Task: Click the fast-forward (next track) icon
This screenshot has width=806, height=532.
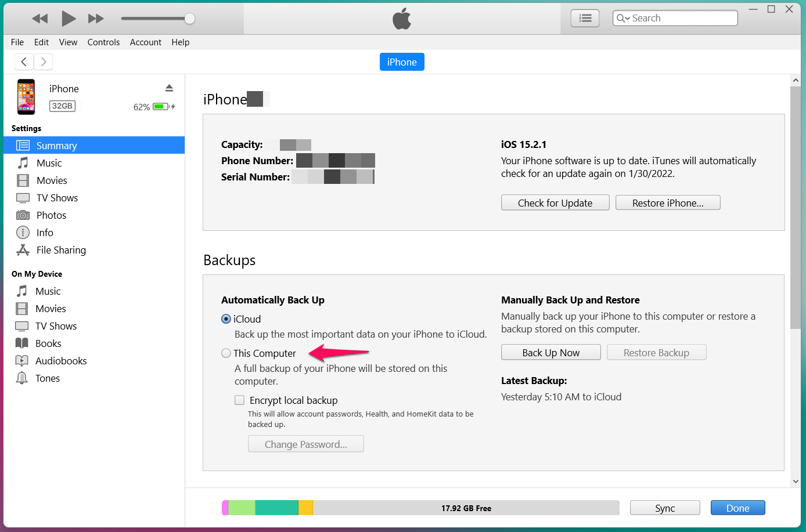Action: [x=96, y=19]
